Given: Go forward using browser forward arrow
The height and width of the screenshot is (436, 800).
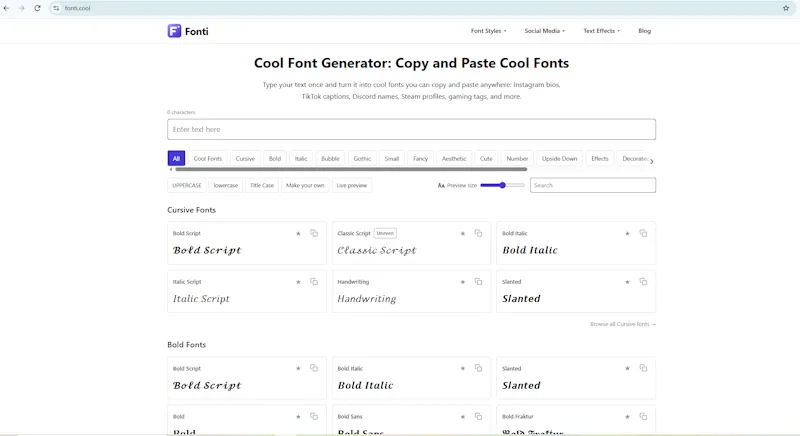Looking at the screenshot, I should 21,8.
